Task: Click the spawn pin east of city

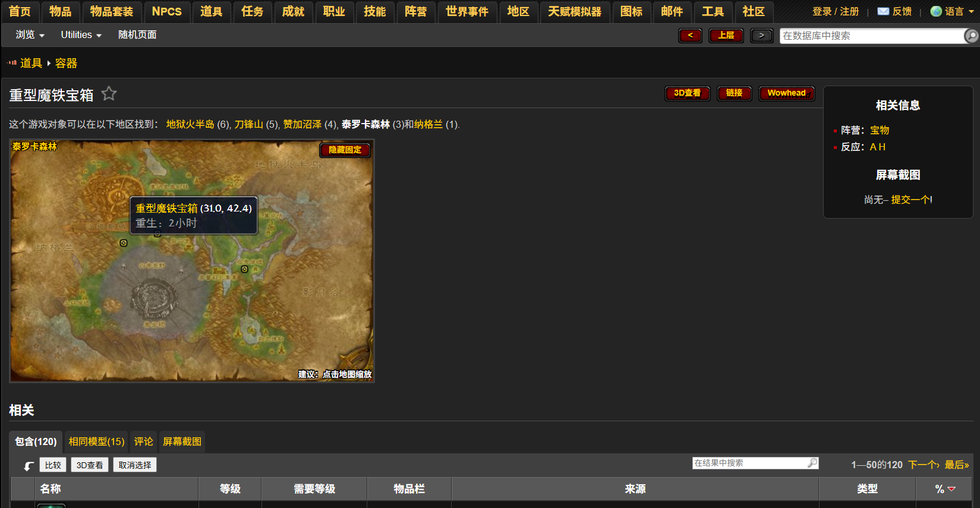Action: coord(244,269)
